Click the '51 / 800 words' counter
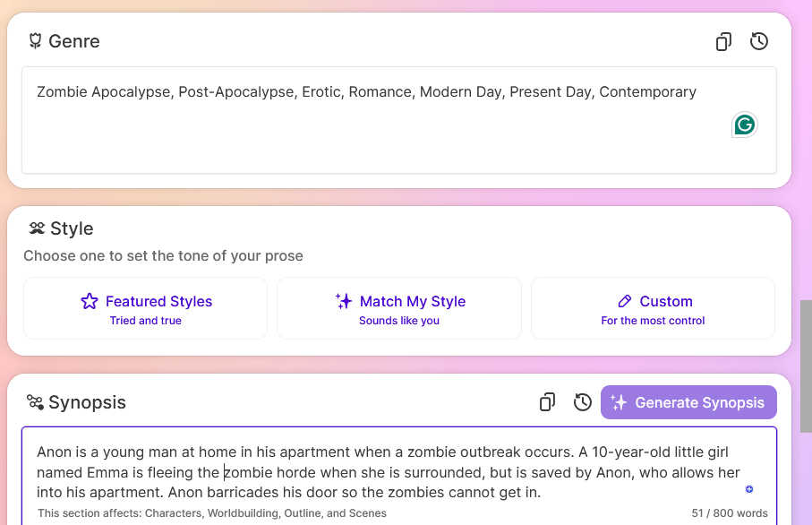 click(730, 513)
